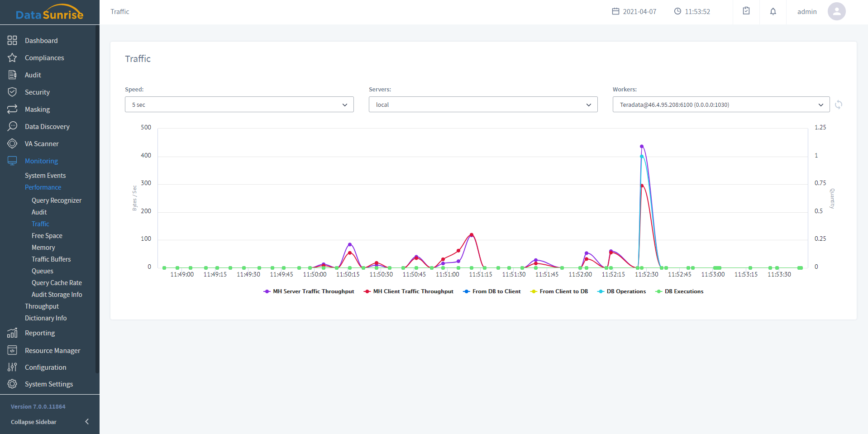Click the System Settings gear icon
Image resolution: width=868 pixels, height=434 pixels.
click(x=12, y=384)
